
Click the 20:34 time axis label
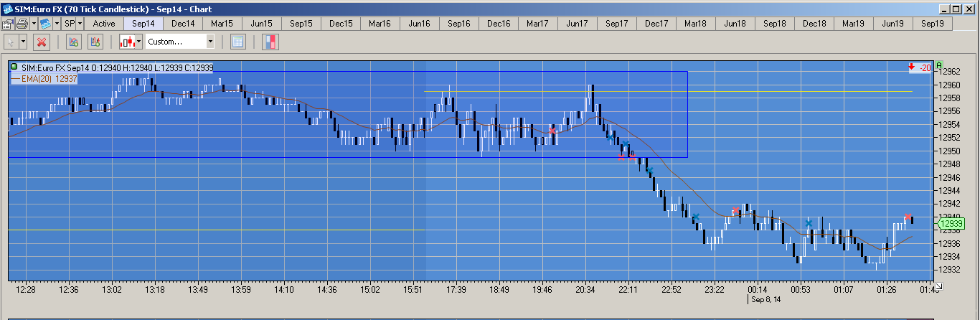tap(585, 290)
